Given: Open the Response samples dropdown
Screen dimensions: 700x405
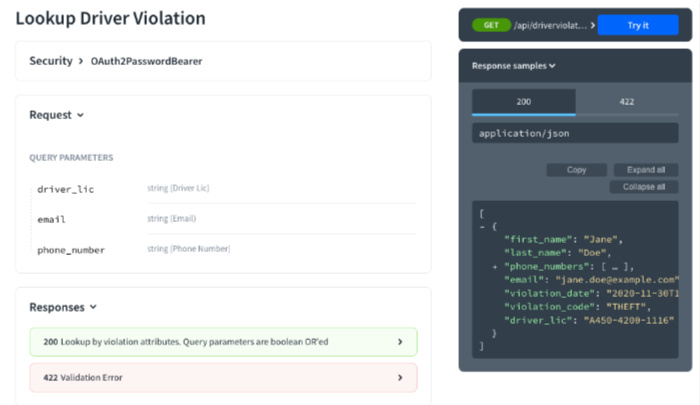Looking at the screenshot, I should tap(514, 66).
